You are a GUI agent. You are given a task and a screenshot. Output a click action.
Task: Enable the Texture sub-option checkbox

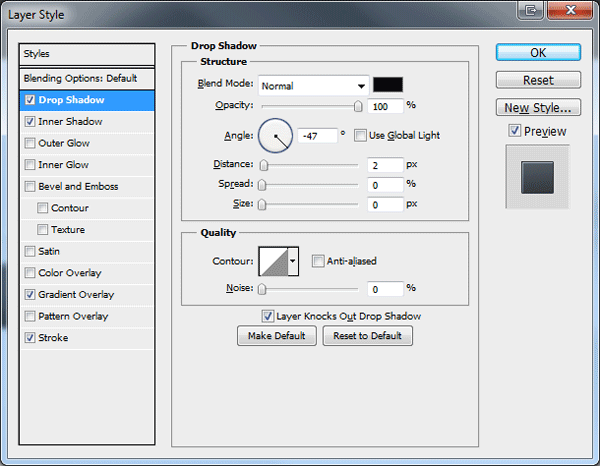42,230
